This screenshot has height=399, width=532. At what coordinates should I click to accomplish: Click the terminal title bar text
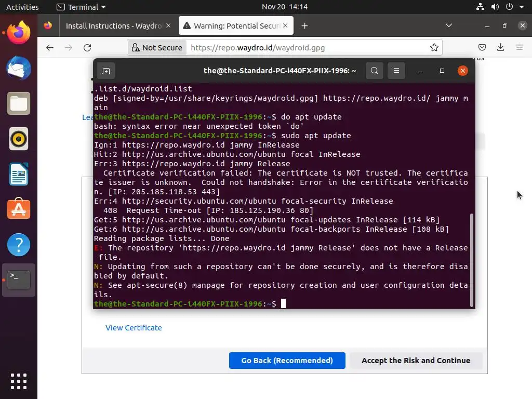(x=280, y=71)
